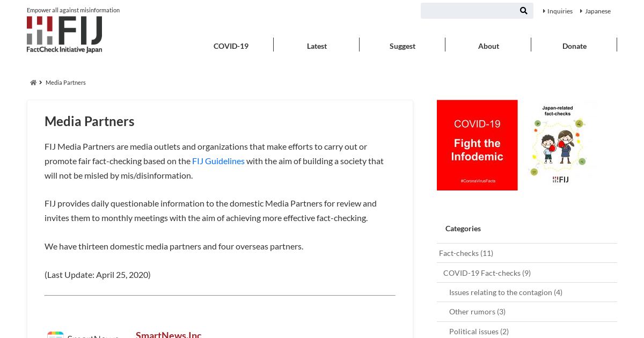Viewport: 644px width, 338px height.
Task: Open the COVID-19 Fact-checks (9) category
Action: (487, 273)
